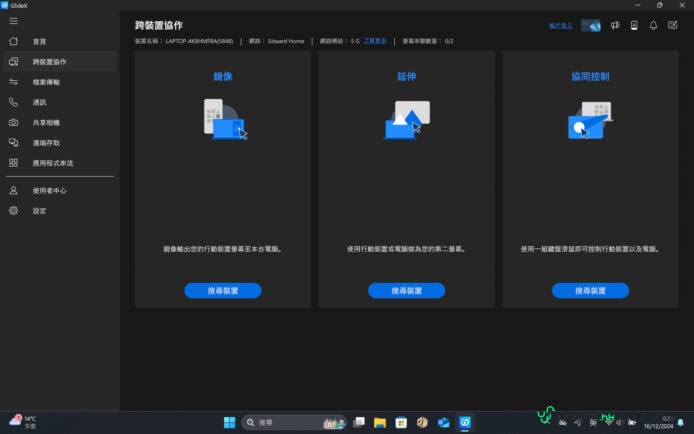Go to 遠端存取 remote access
The height and width of the screenshot is (434, 694).
46,142
